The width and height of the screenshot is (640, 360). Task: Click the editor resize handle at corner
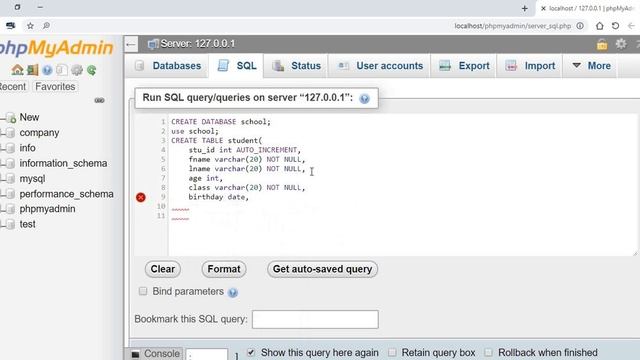pos(635,253)
